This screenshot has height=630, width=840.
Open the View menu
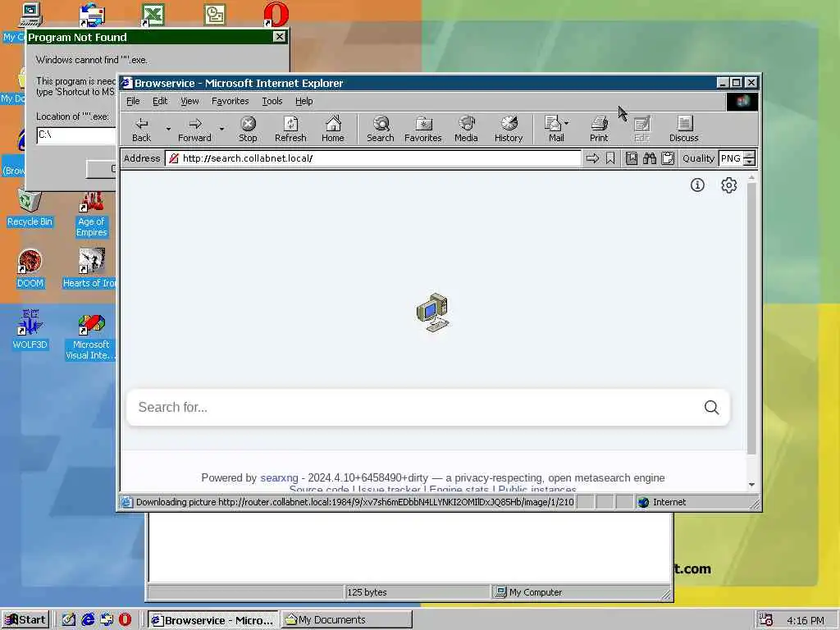coord(189,101)
